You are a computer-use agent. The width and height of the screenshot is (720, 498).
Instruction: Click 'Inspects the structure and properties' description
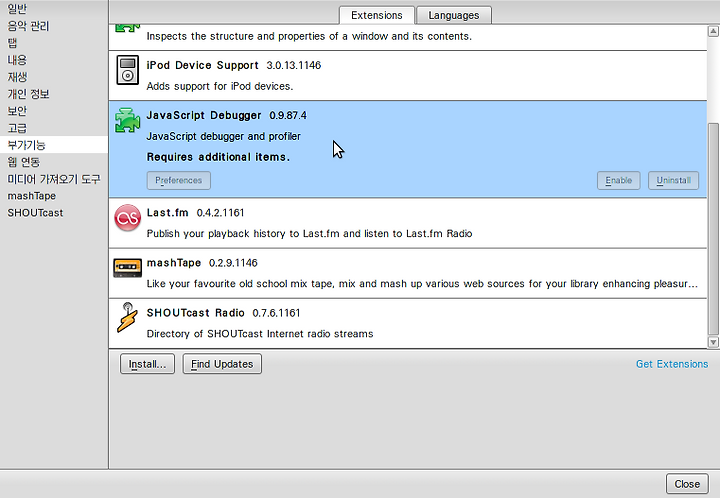click(x=309, y=36)
